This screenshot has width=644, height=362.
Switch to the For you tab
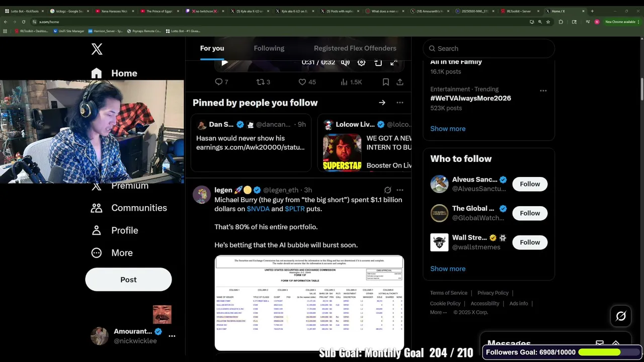point(212,48)
